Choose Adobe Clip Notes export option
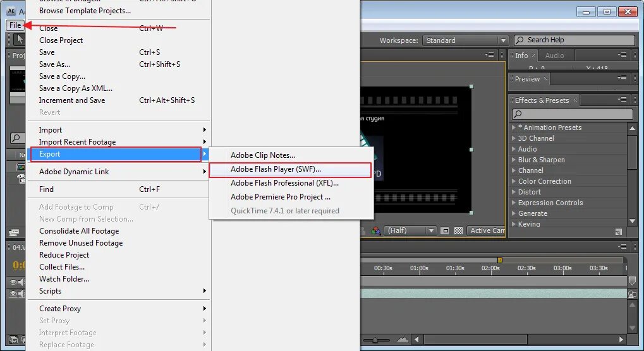 point(291,155)
